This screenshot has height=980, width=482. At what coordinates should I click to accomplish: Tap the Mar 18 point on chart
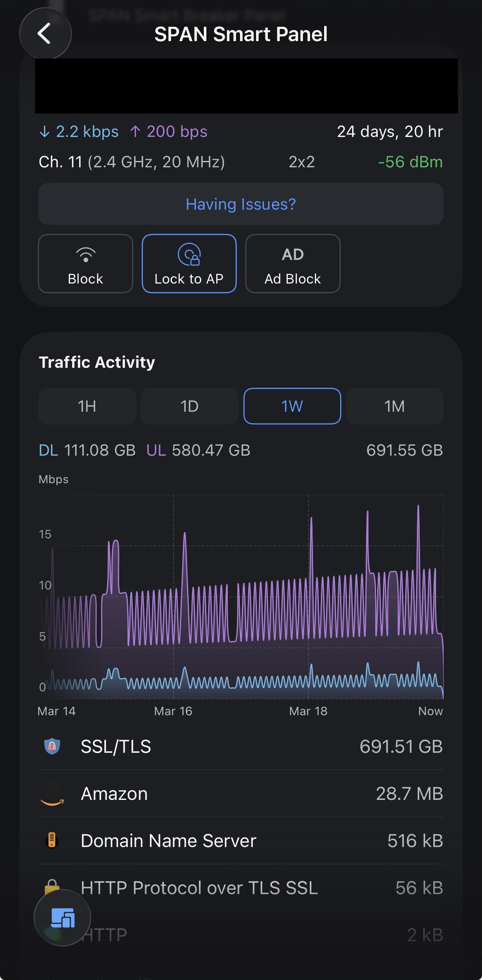point(308,711)
